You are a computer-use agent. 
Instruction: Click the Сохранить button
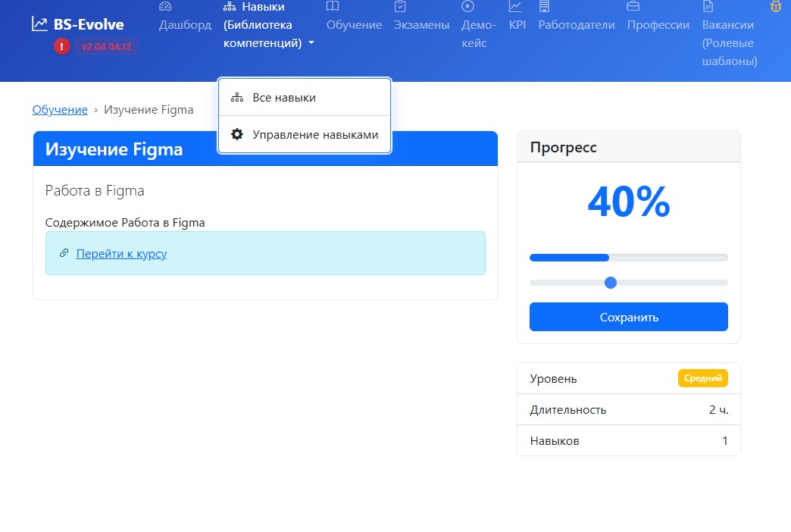(x=629, y=317)
